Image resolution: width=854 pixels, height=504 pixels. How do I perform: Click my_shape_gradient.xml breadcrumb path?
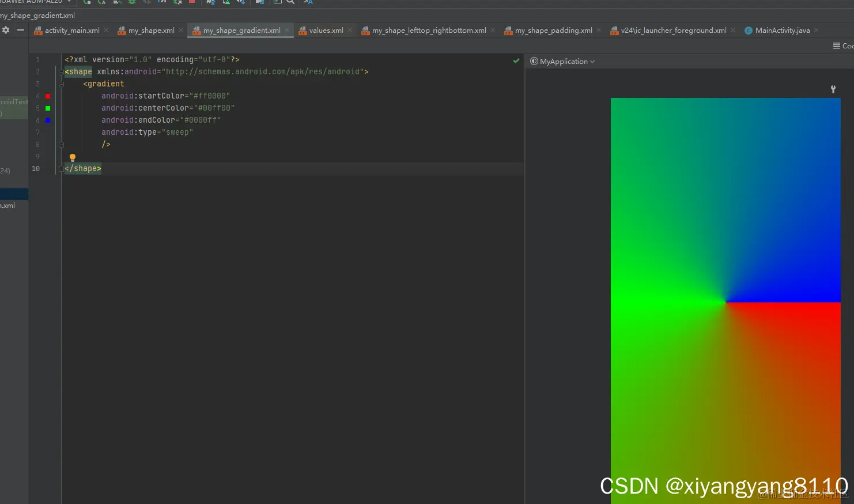click(x=37, y=16)
